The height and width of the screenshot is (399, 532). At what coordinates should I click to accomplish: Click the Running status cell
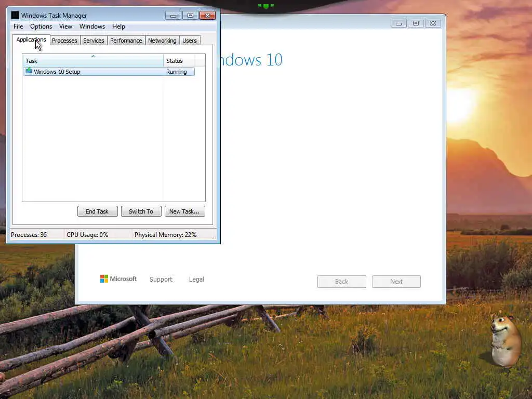pos(177,72)
